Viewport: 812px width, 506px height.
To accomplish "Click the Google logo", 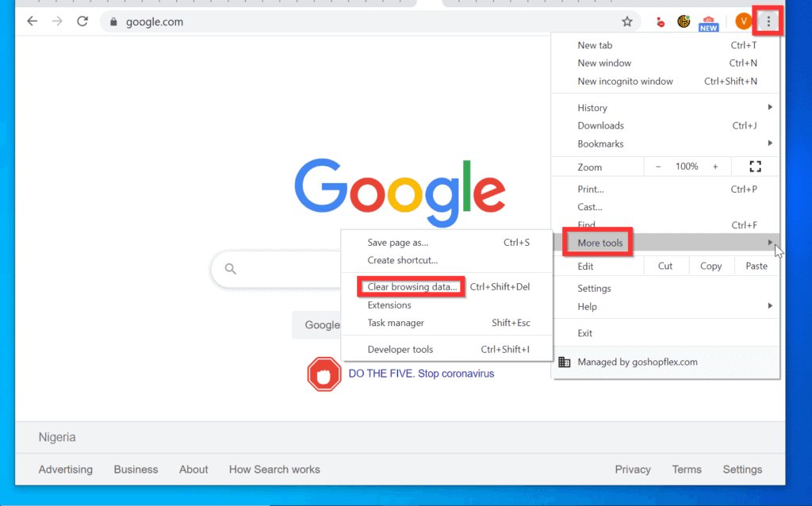I will point(400,192).
